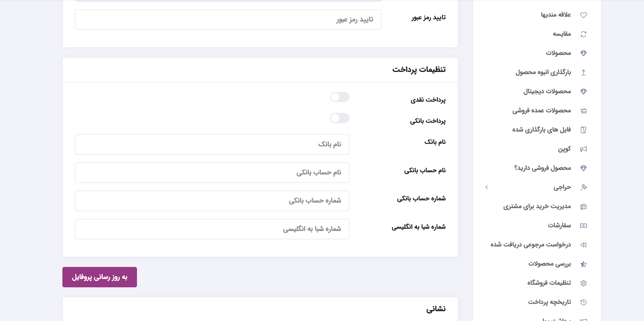Select the favorites heart icon

(x=584, y=15)
